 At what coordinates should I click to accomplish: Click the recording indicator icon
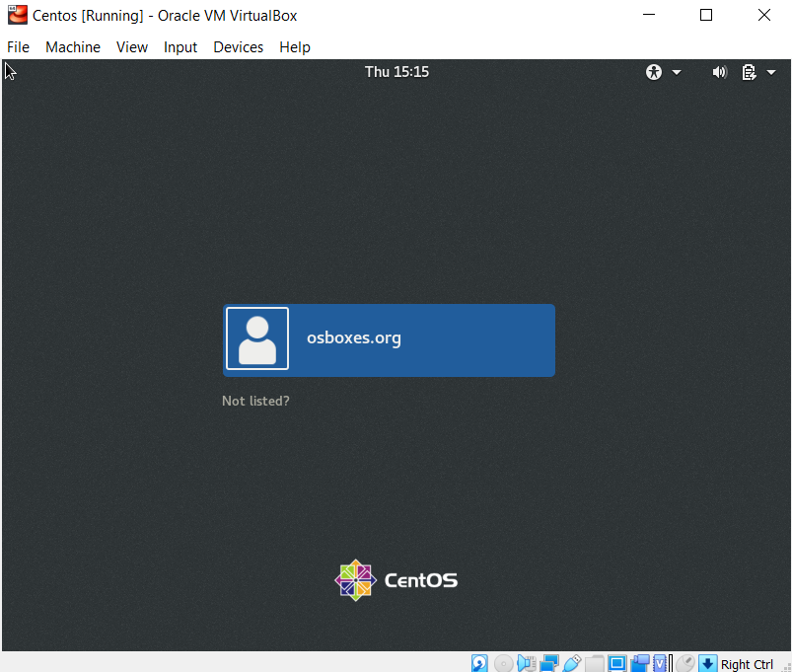click(640, 663)
